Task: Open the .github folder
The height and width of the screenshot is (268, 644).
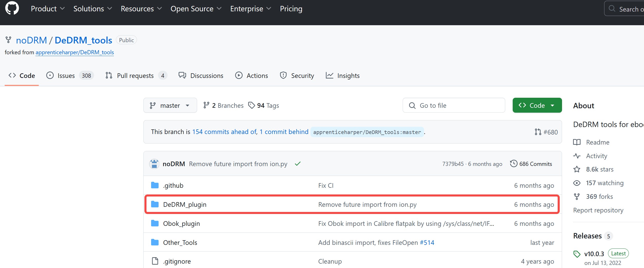Action: tap(173, 185)
